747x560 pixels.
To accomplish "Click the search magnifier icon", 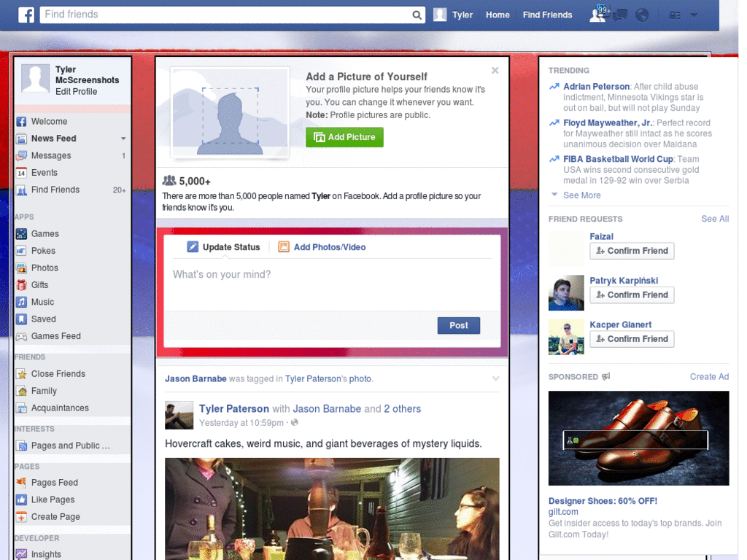I will tap(417, 15).
